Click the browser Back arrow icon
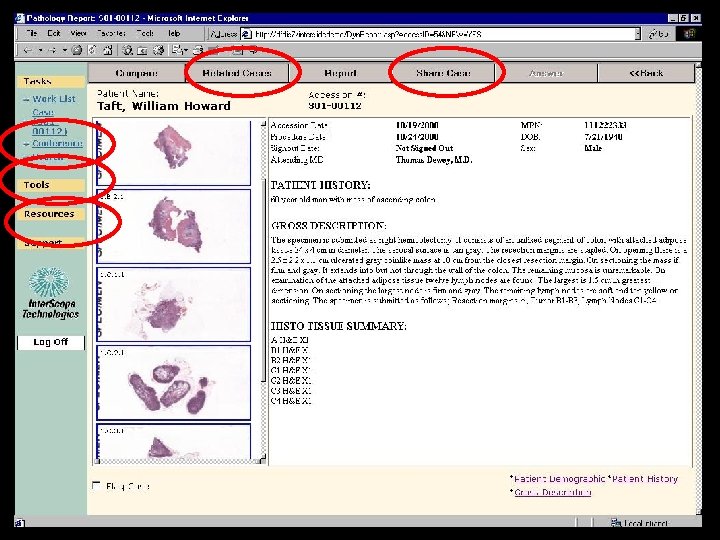 point(28,51)
